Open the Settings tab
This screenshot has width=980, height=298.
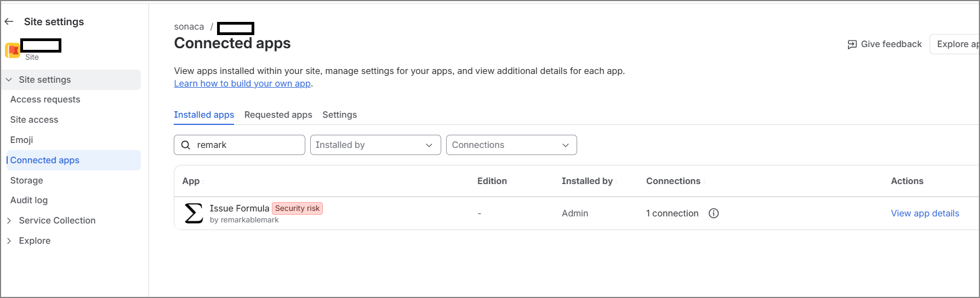pos(340,115)
